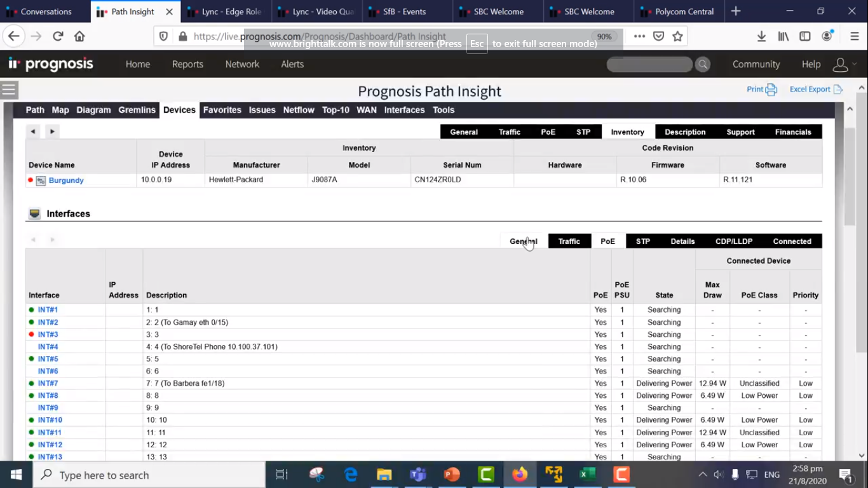Viewport: 868px width, 488px height.
Task: Open the Network menu in Prognosis header
Action: (242, 64)
